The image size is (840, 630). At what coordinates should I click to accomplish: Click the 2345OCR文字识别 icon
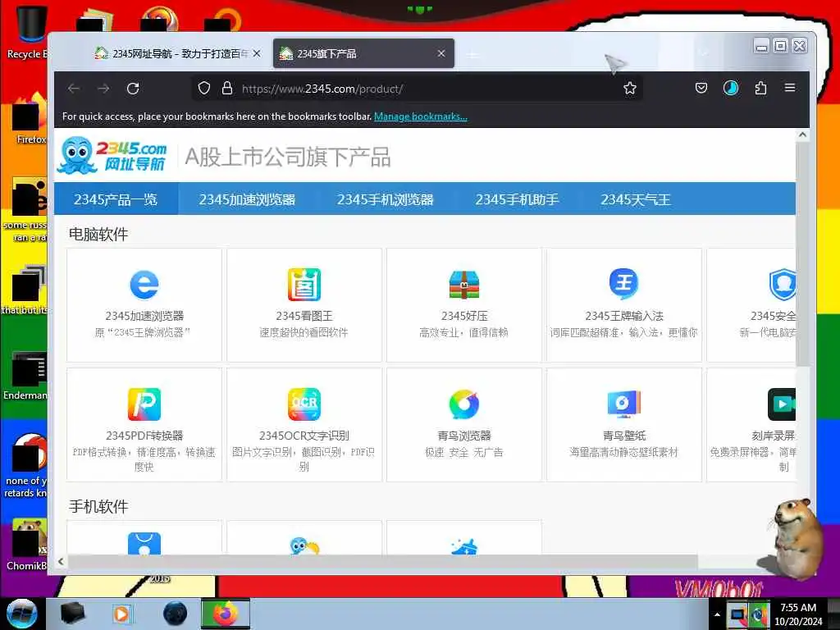pyautogui.click(x=304, y=404)
